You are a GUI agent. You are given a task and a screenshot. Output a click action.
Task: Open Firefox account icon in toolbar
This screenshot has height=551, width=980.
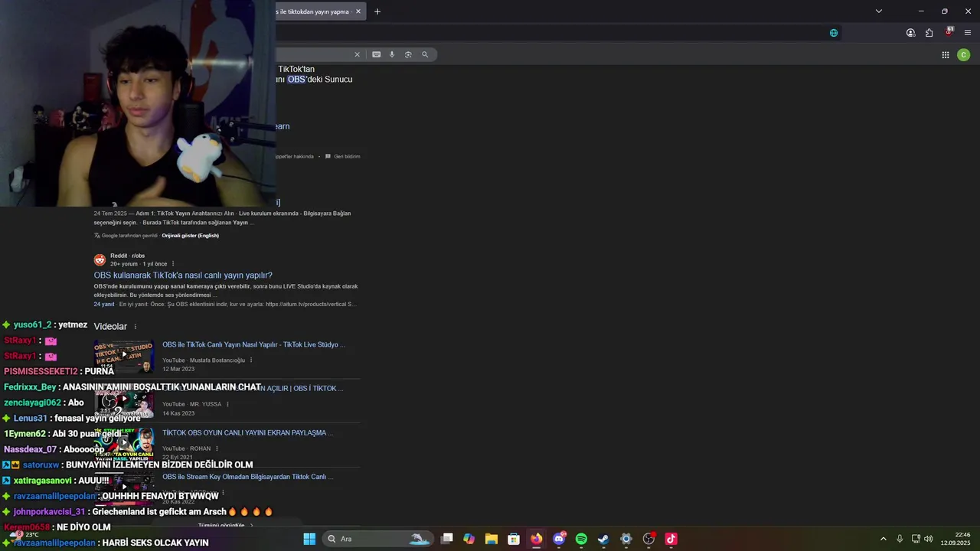coord(910,33)
